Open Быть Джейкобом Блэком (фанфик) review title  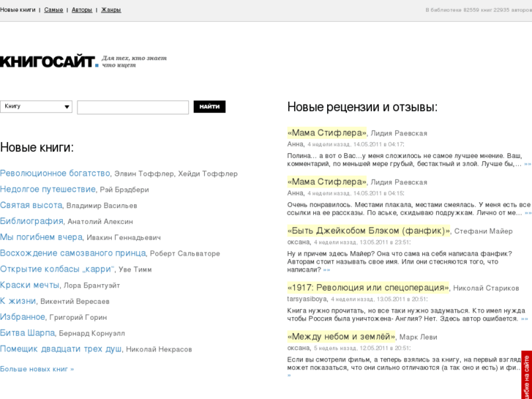click(x=369, y=230)
